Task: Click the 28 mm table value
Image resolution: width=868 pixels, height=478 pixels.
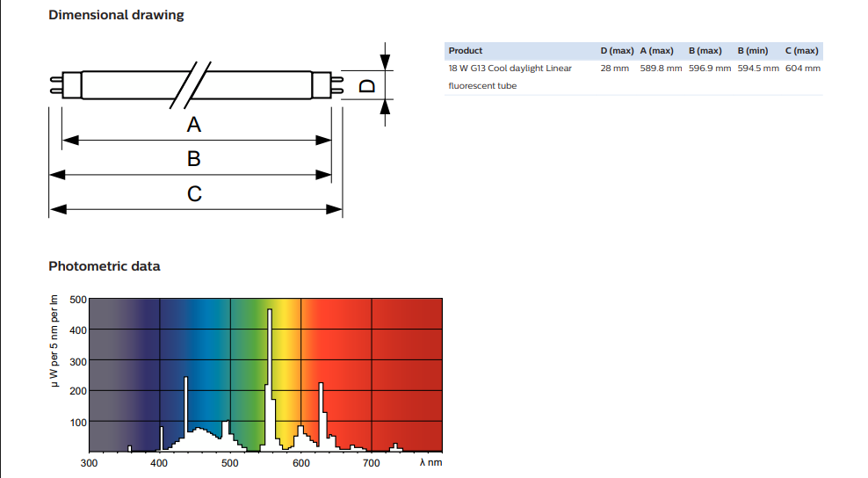Action: coord(614,69)
